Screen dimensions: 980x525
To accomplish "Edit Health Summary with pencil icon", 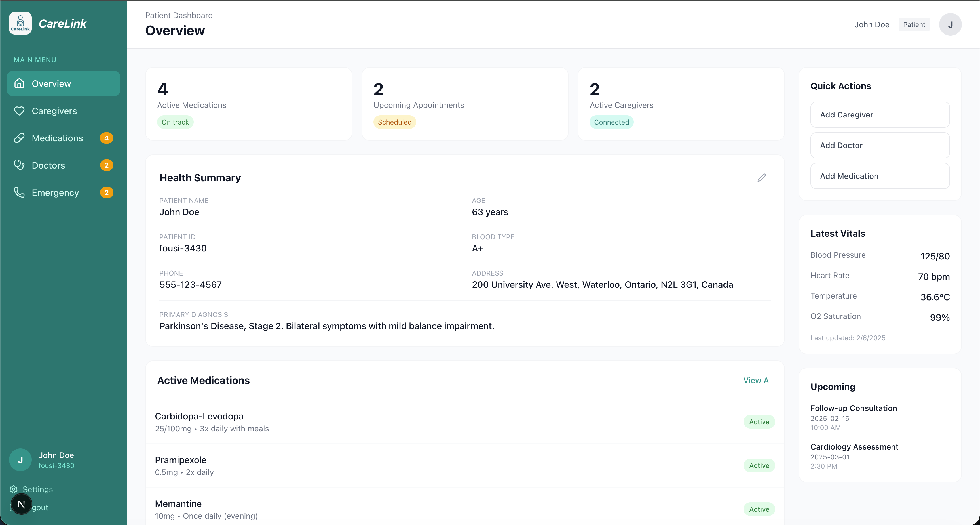I will pos(761,178).
